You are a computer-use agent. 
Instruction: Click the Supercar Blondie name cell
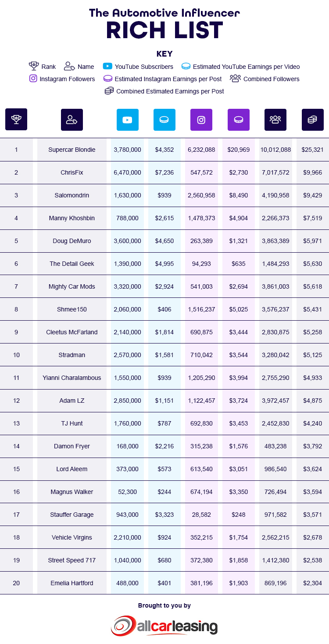click(x=72, y=150)
